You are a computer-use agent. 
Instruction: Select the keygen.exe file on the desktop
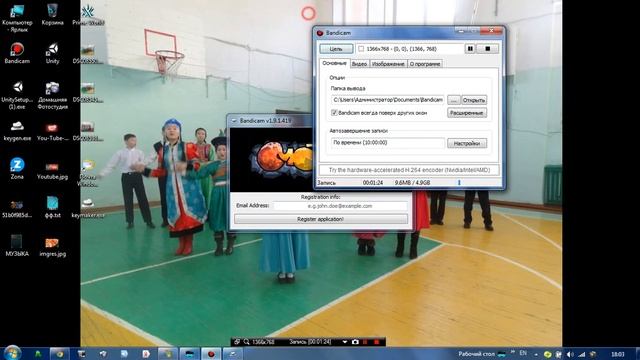(17, 131)
